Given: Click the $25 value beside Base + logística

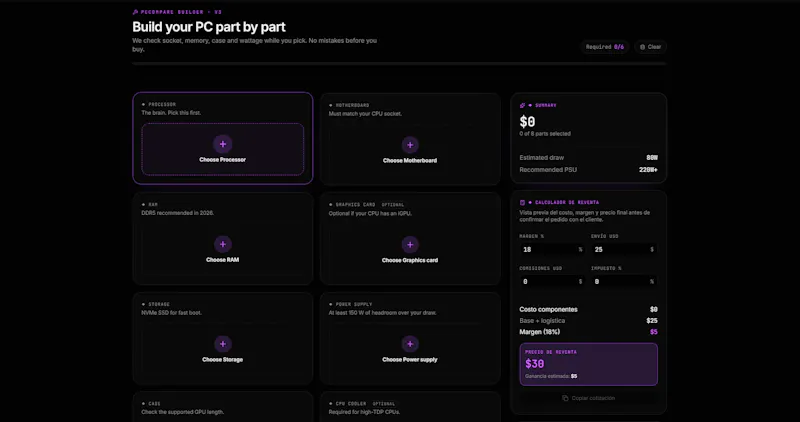Looking at the screenshot, I should coord(652,320).
